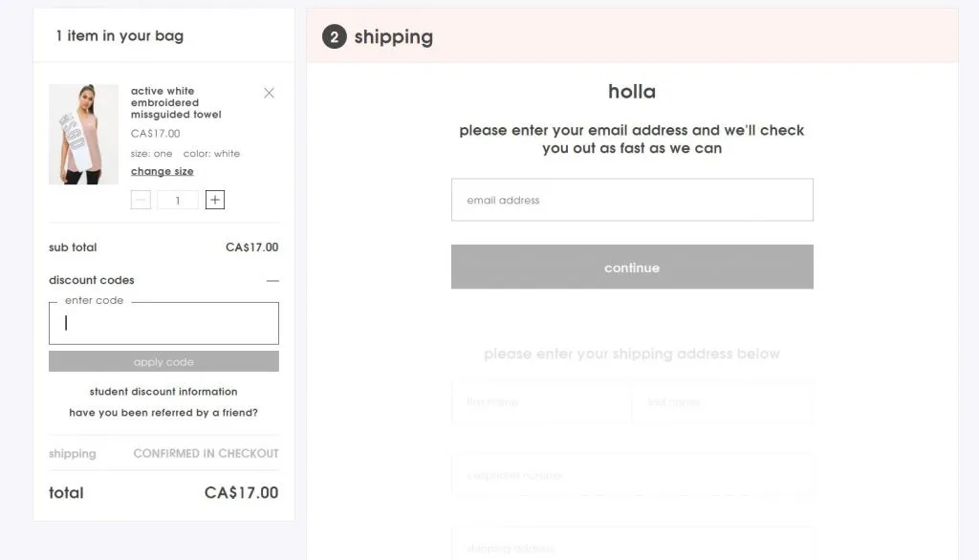Click into the email address field
Screen dimensions: 979x560
pos(632,200)
